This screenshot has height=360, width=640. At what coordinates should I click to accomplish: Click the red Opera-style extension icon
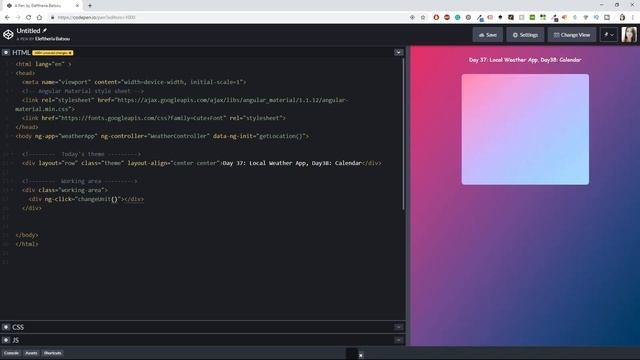436,18
